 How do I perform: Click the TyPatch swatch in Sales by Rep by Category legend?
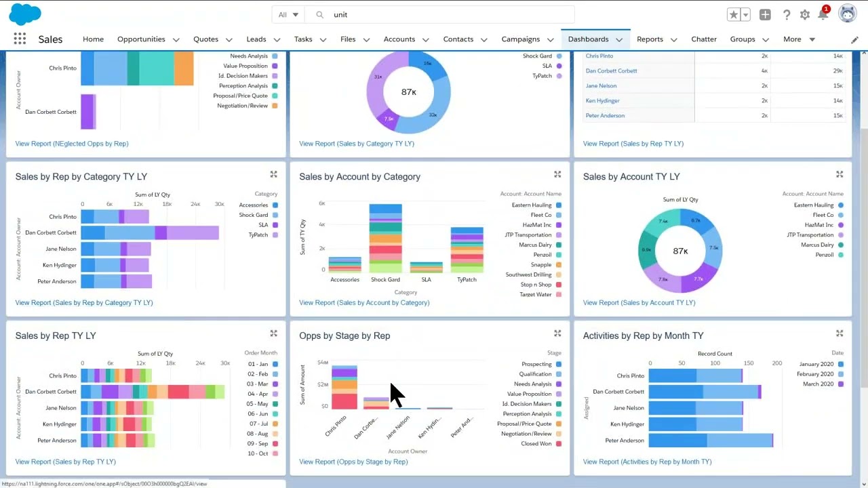point(275,235)
